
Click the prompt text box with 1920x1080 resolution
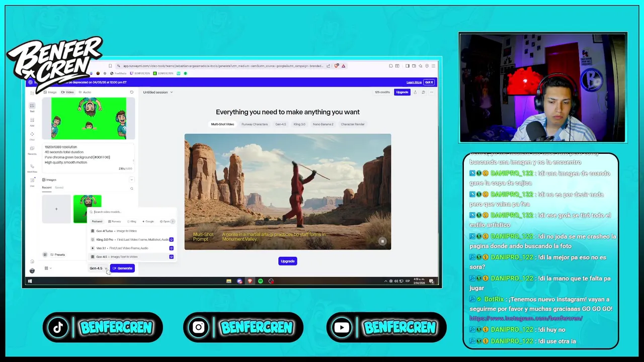pos(89,157)
